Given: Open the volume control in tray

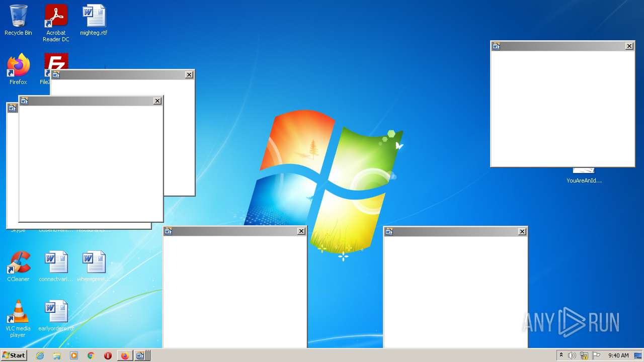Looking at the screenshot, I should coord(572,355).
